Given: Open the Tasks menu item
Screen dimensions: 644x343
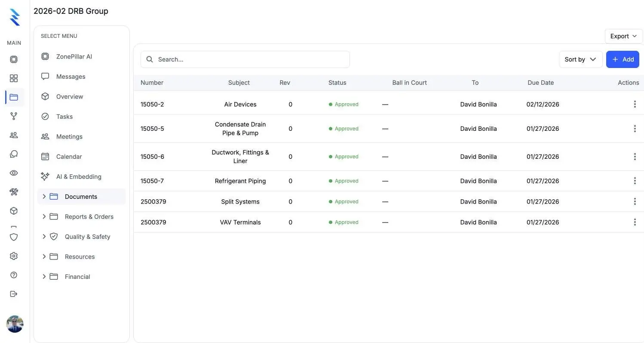Looking at the screenshot, I should tap(81, 117).
